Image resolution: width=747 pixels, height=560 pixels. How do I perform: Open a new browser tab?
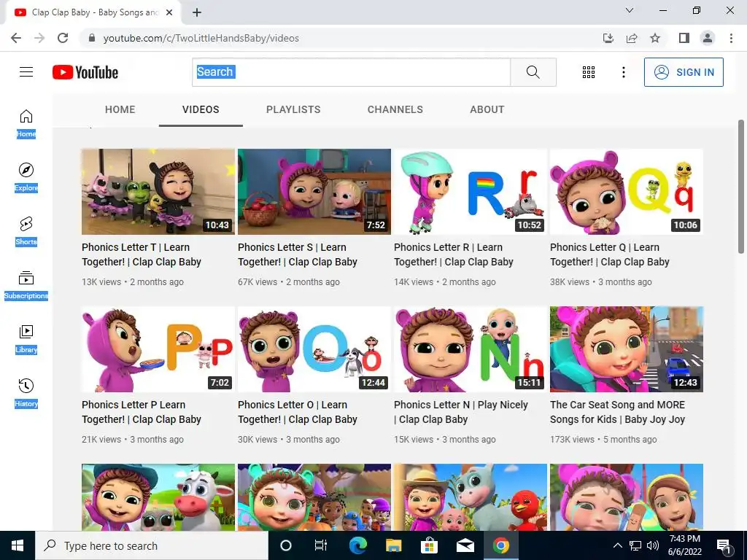click(197, 12)
